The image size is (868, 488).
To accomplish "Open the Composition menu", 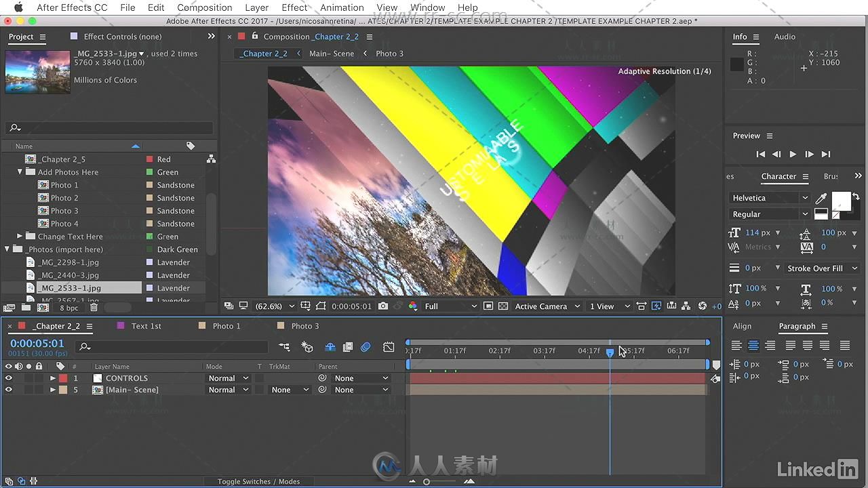I will [x=205, y=7].
